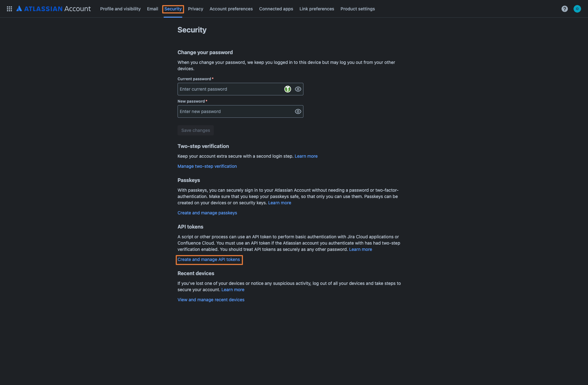Viewport: 588px width, 385px height.
Task: Switch to Profile and visibility tab
Action: (120, 9)
